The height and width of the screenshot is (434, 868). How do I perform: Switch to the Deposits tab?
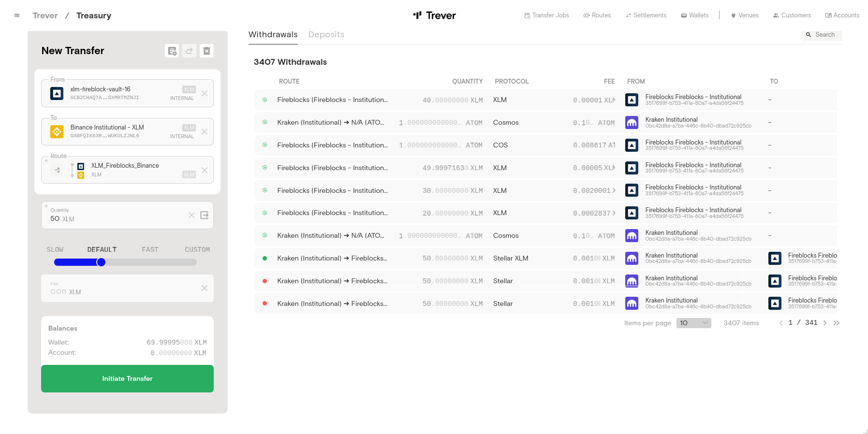tap(326, 35)
